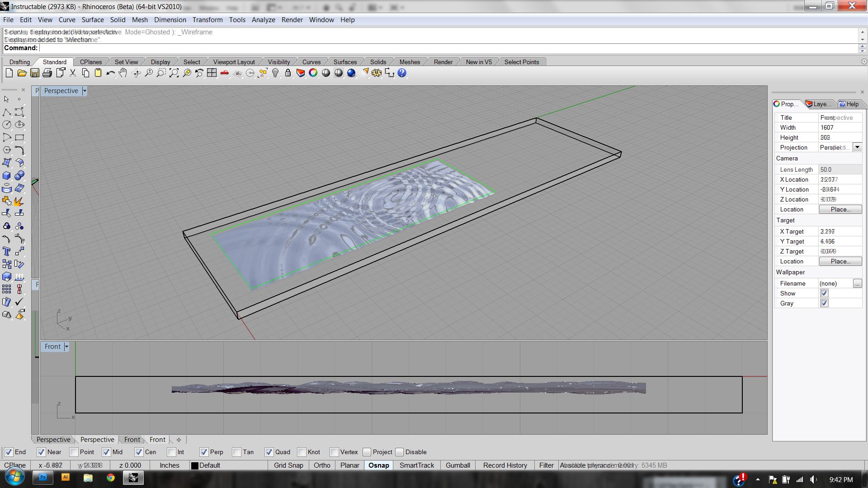
Task: Click the Save file toolbar icon
Action: pyautogui.click(x=34, y=73)
